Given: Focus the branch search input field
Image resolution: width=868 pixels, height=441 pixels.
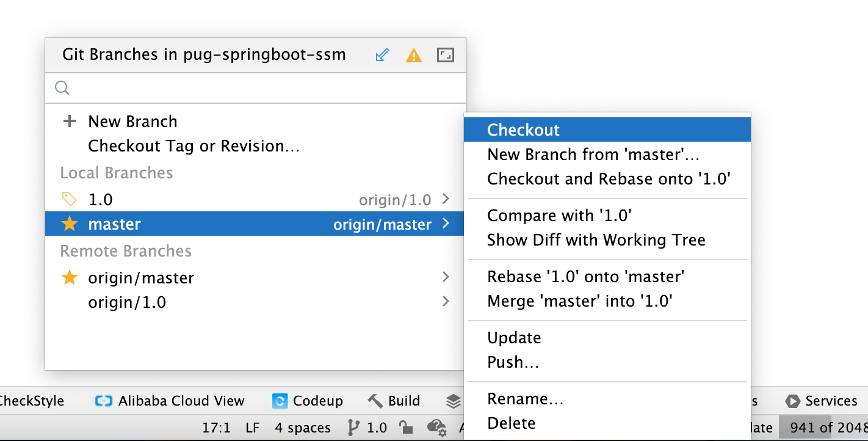Looking at the screenshot, I should [256, 89].
